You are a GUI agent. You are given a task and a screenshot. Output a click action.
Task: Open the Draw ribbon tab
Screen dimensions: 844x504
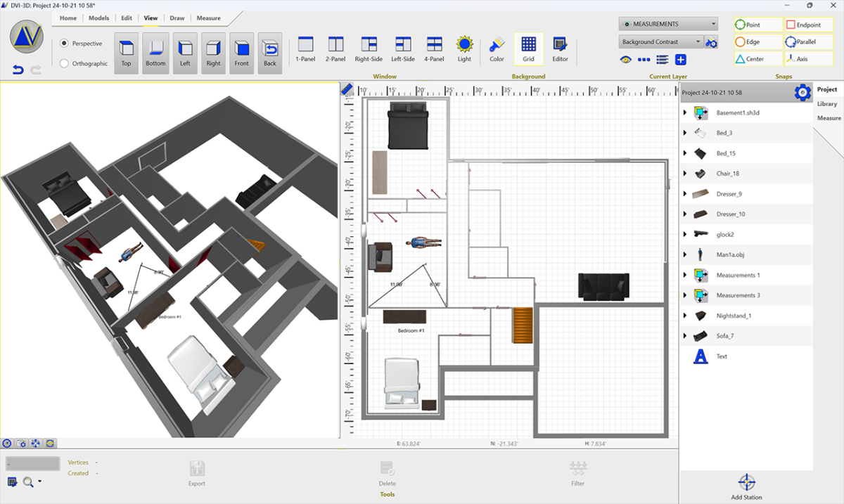[x=177, y=18]
